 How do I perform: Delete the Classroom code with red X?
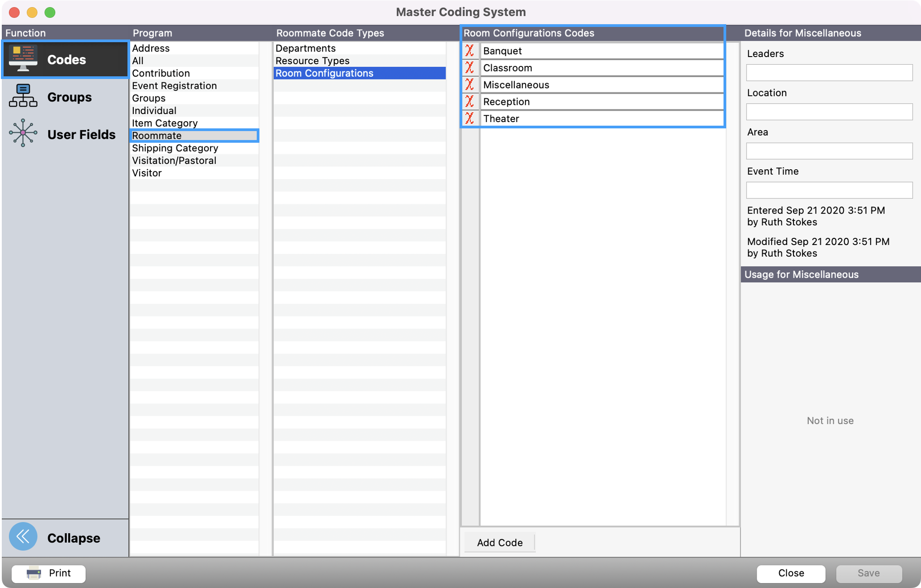(x=470, y=68)
